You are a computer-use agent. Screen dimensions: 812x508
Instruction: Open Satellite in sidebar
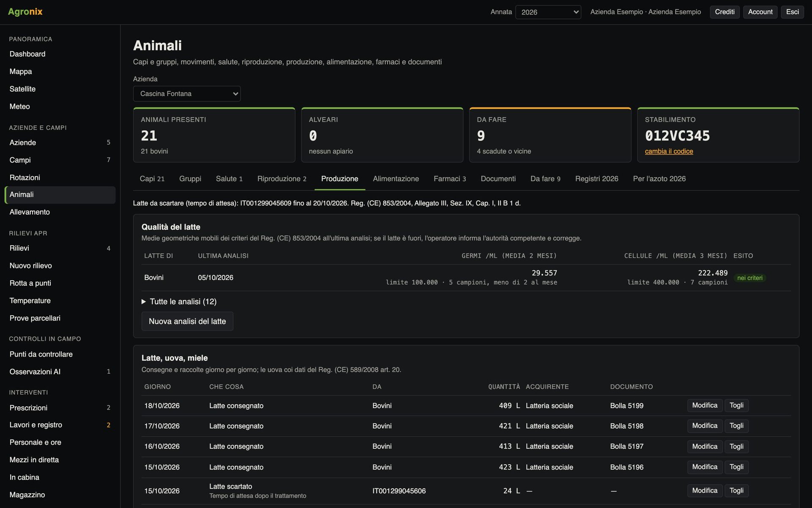tap(60, 89)
